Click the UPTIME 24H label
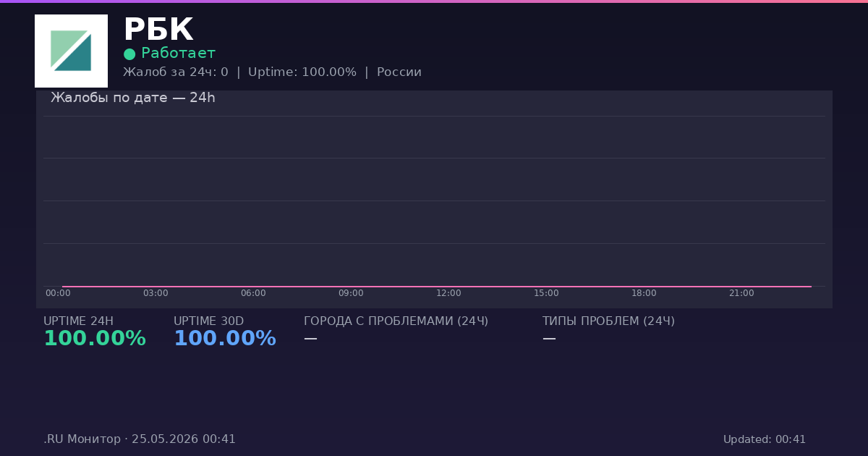The image size is (868, 456). click(78, 321)
